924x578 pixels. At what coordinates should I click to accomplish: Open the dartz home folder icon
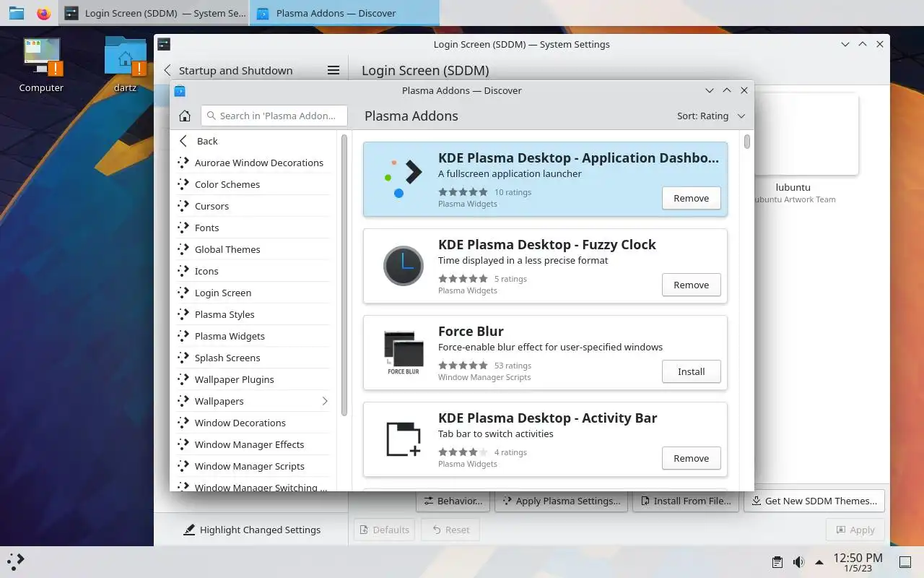tap(125, 65)
